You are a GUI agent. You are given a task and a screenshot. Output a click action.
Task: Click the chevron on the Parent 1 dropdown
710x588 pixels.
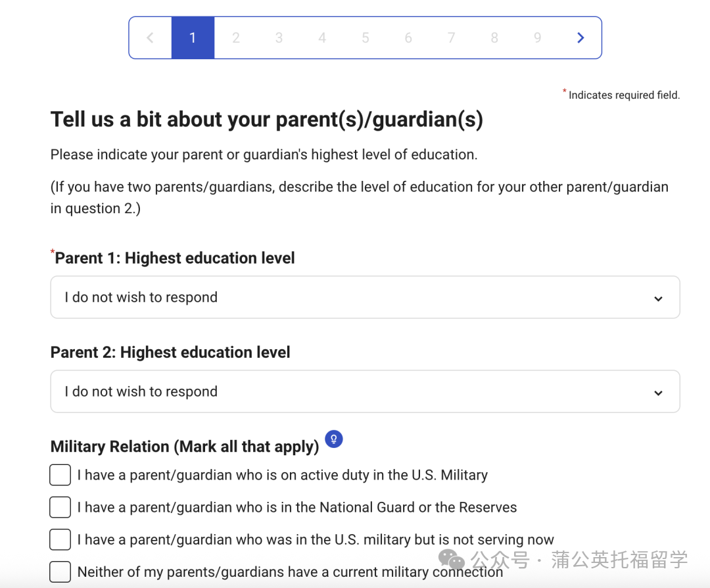(658, 298)
